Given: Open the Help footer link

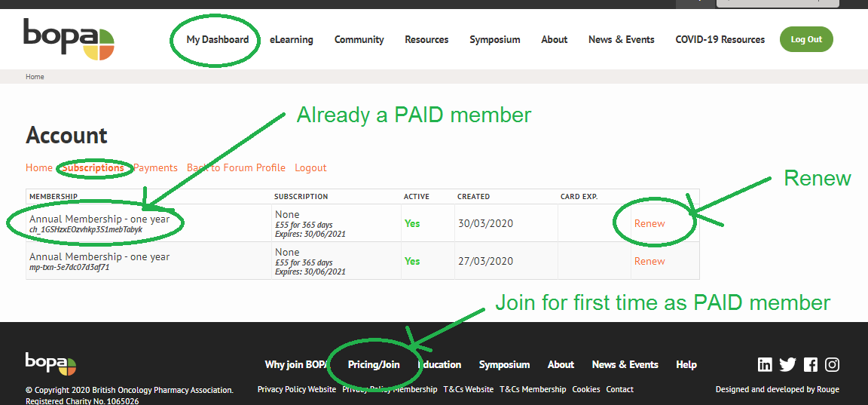Looking at the screenshot, I should tap(686, 364).
